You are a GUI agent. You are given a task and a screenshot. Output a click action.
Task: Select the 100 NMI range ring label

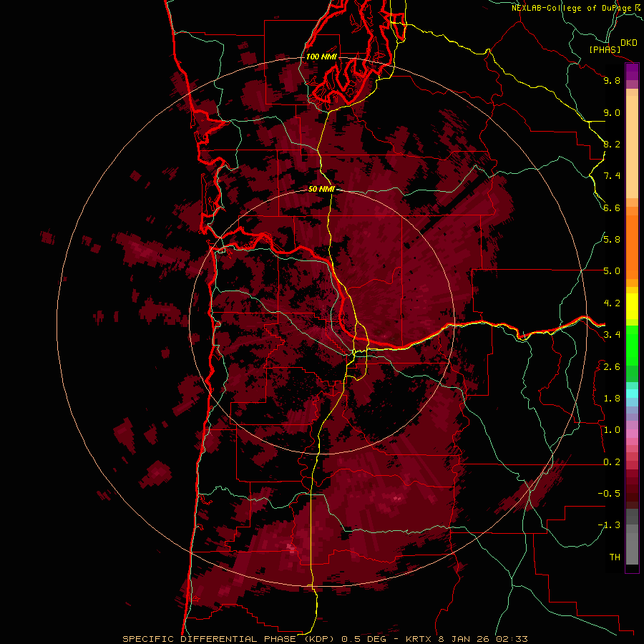click(321, 57)
